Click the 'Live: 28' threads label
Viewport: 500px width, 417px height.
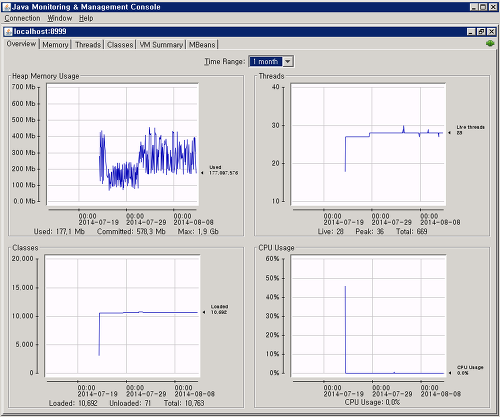[330, 231]
